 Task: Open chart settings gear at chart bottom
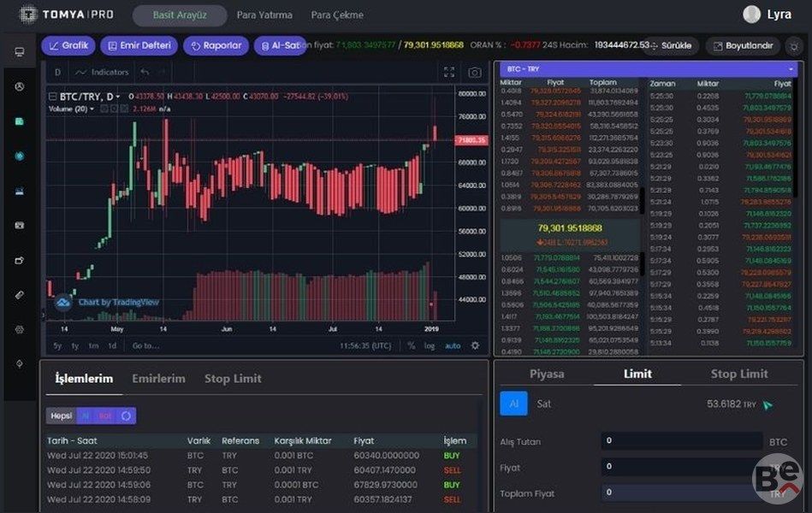pyautogui.click(x=475, y=345)
